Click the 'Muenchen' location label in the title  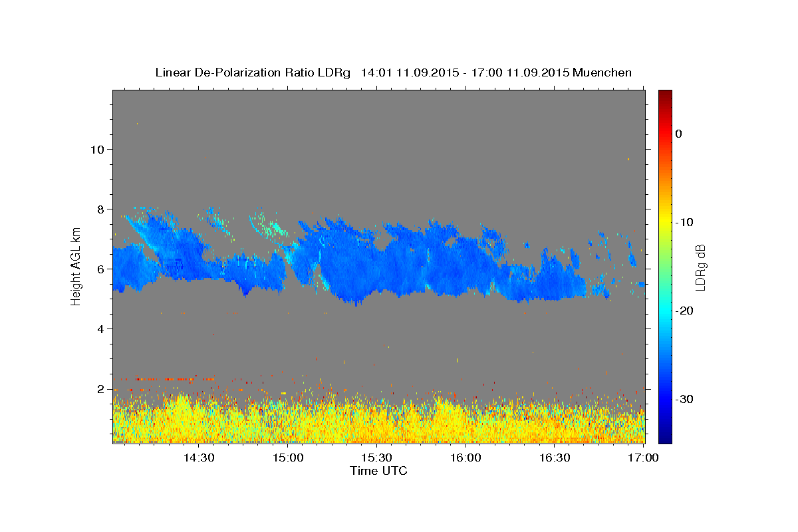[602, 72]
